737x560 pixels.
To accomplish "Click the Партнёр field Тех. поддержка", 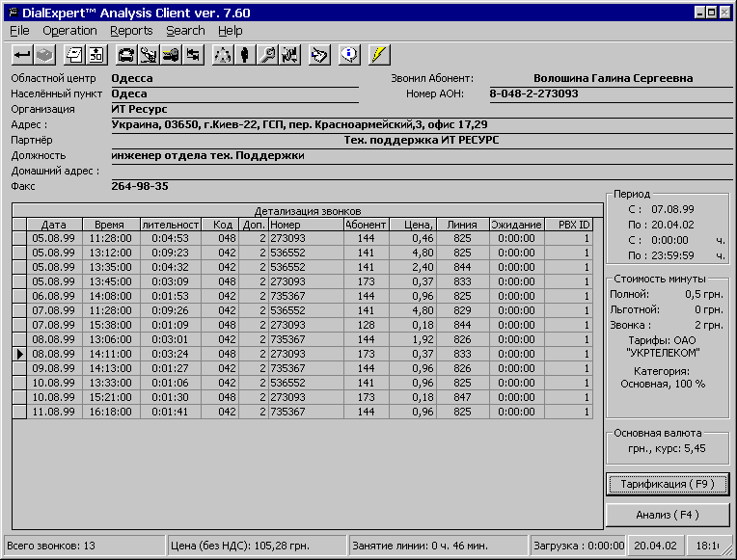I will click(422, 140).
